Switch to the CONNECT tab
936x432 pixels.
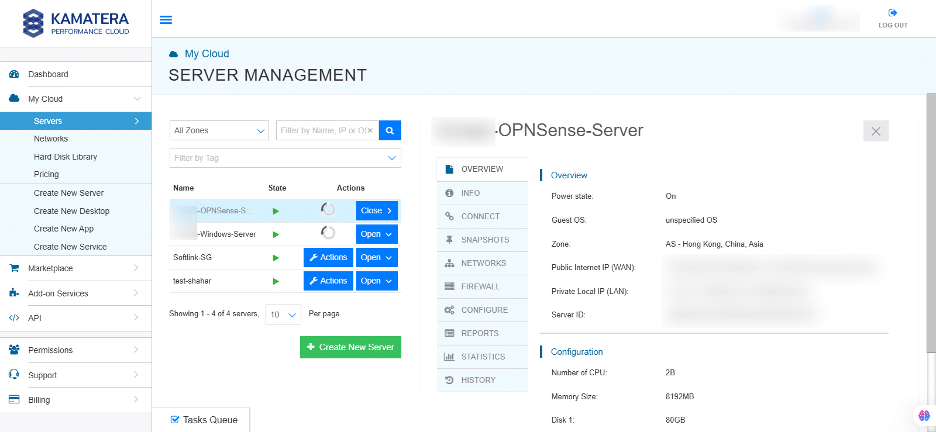(x=482, y=217)
